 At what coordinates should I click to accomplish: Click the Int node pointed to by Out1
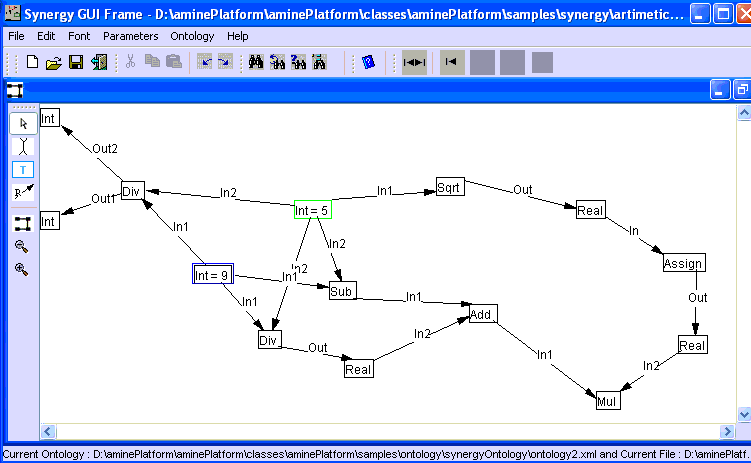(x=49, y=221)
